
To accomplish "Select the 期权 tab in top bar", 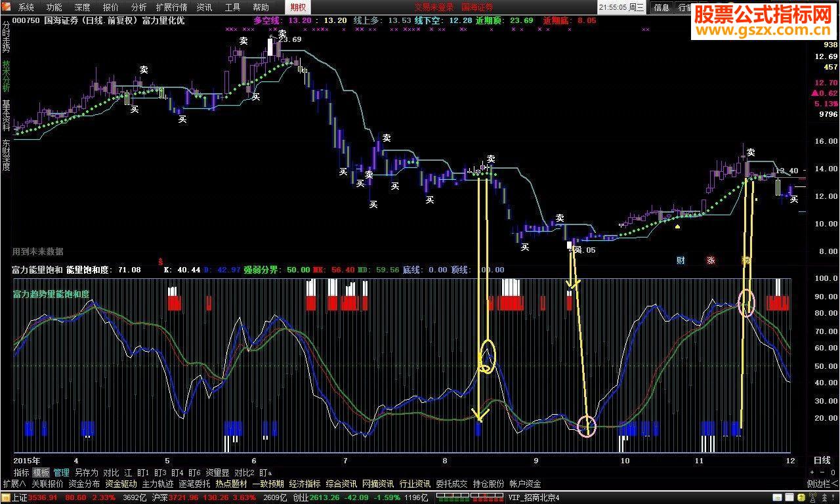I will coord(298,7).
